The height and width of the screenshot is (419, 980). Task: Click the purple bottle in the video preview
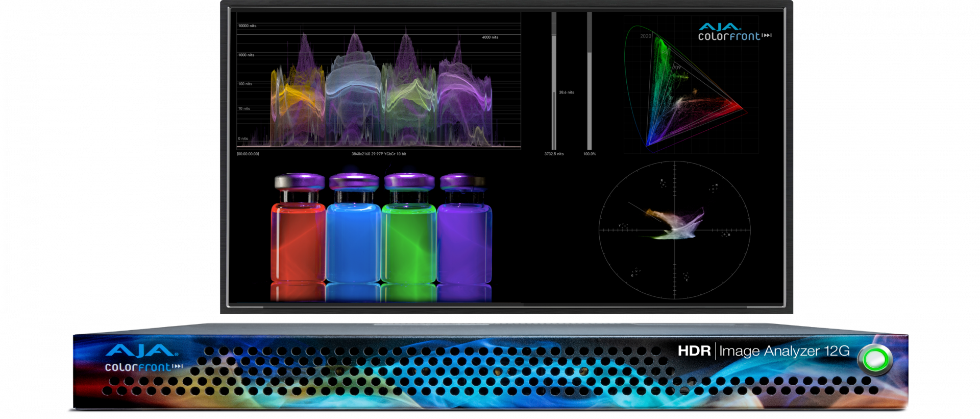tap(464, 240)
